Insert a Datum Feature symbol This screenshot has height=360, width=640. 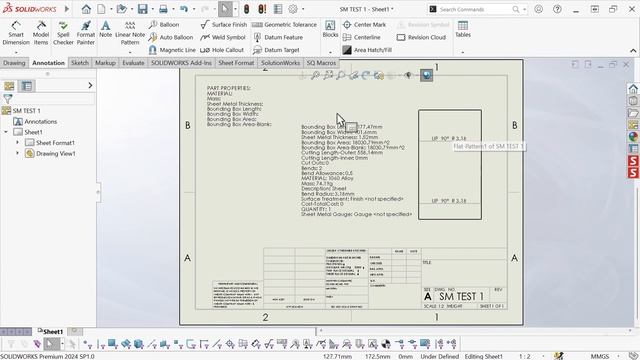click(278, 37)
